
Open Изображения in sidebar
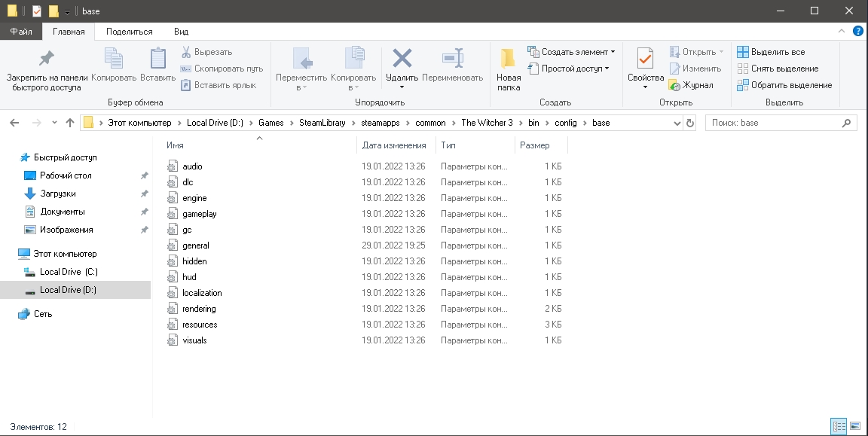(x=66, y=230)
